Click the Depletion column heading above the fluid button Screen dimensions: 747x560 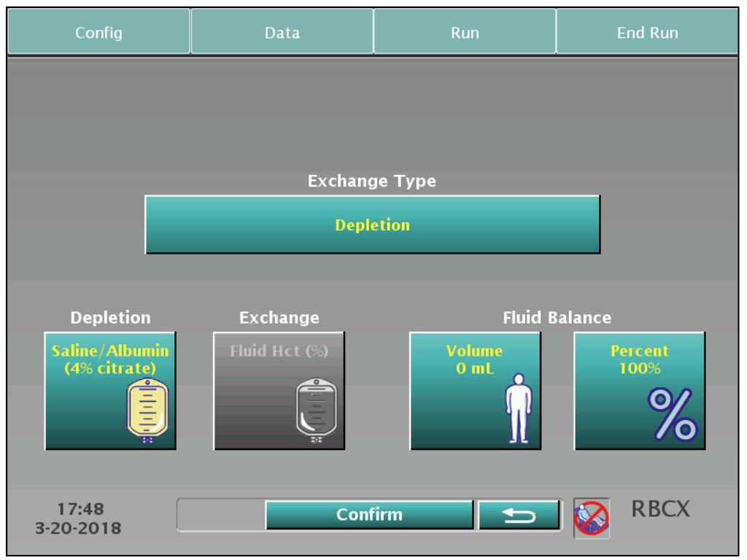point(111,318)
